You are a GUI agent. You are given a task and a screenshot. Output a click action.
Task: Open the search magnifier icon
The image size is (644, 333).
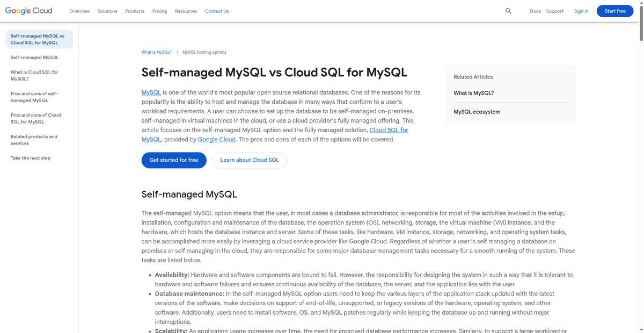(508, 11)
